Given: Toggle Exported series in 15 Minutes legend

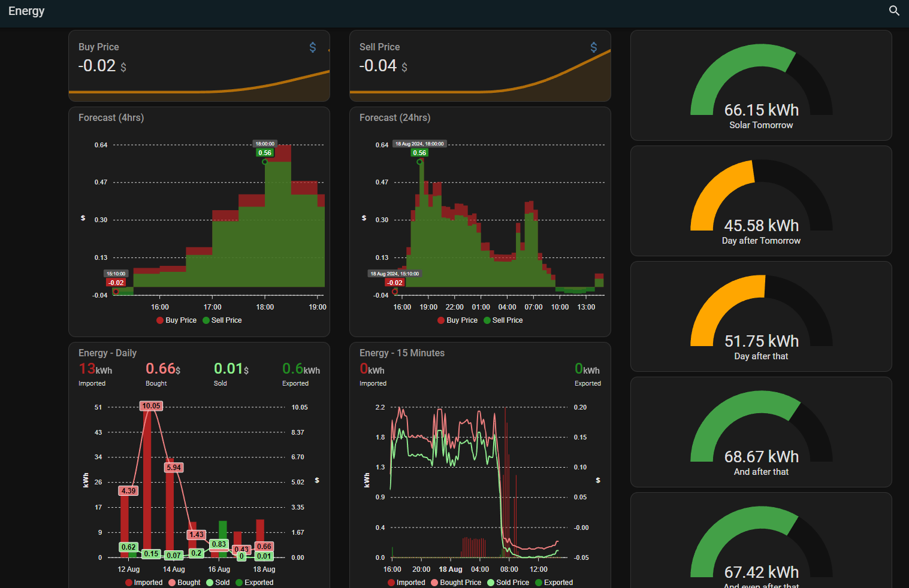Looking at the screenshot, I should (x=554, y=583).
